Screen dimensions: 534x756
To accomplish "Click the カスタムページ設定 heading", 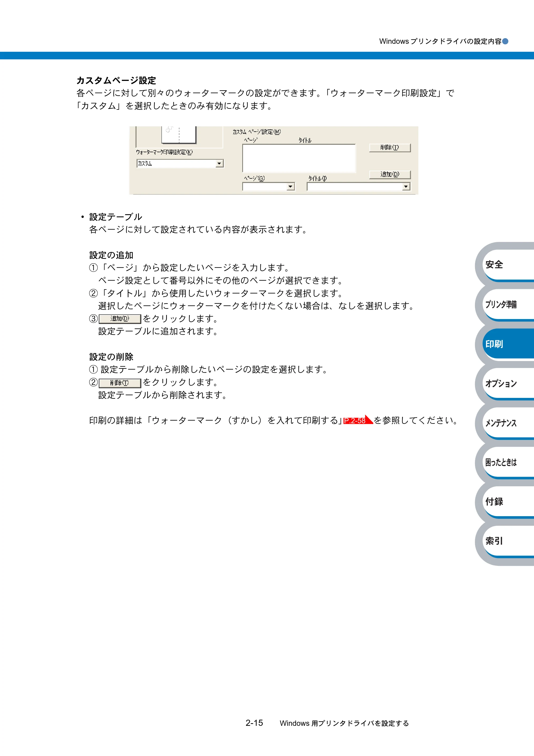I will pos(116,80).
